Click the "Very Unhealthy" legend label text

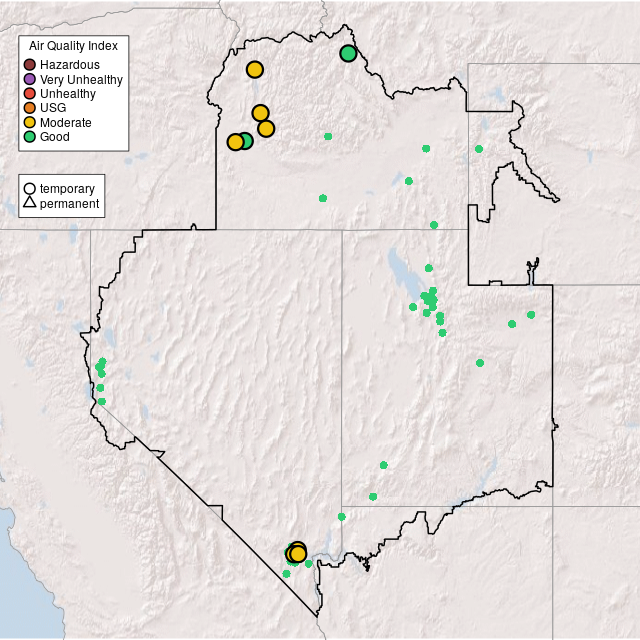(x=81, y=79)
